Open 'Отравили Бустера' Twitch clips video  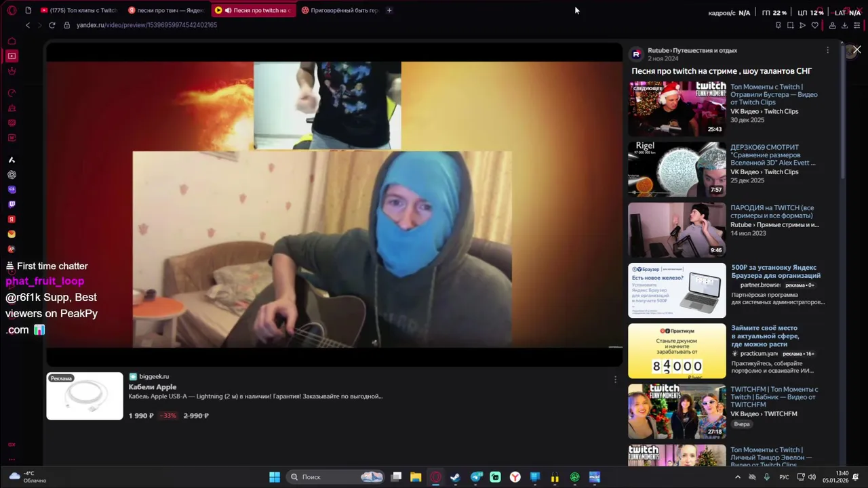774,95
